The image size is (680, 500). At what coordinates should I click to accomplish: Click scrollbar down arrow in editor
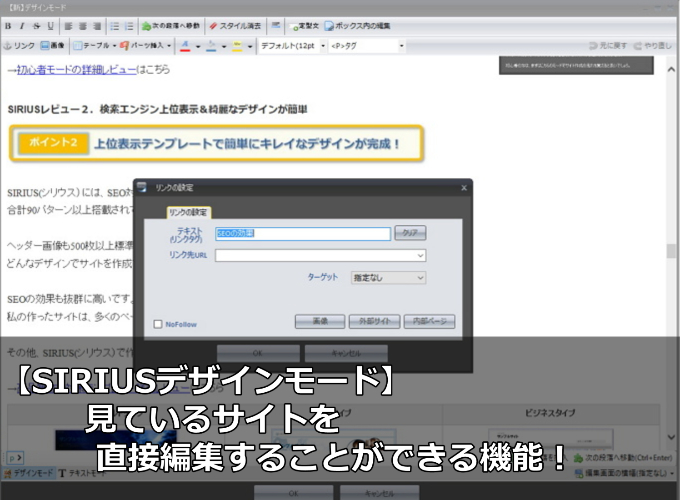pos(671,437)
